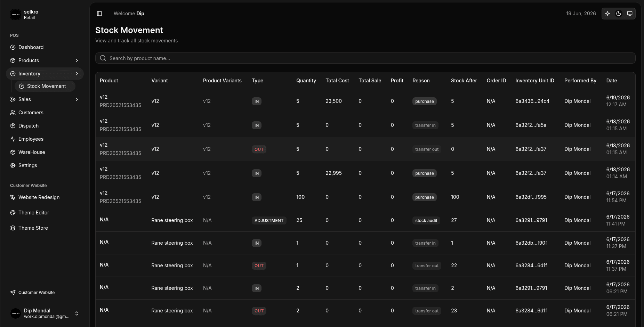This screenshot has height=327, width=644.
Task: Click the WareHouse box icon
Action: tap(13, 152)
